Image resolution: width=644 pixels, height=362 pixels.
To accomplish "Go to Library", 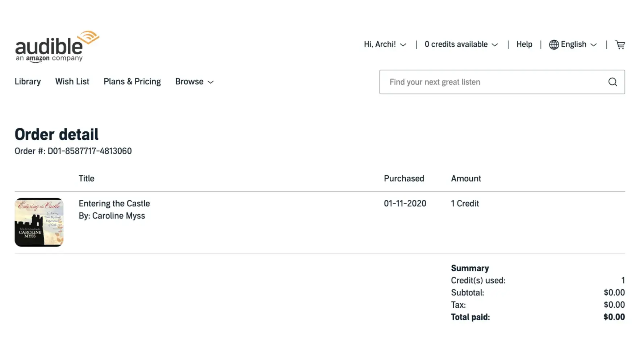I will 28,82.
